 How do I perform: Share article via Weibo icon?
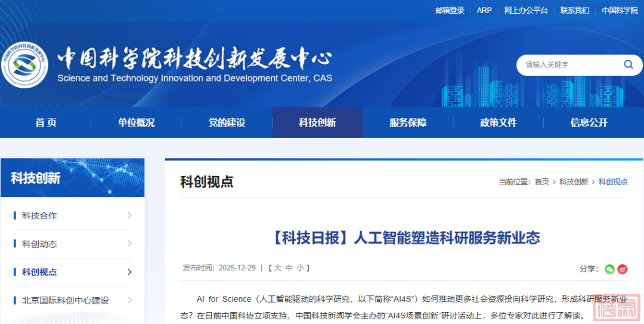pyautogui.click(x=623, y=269)
